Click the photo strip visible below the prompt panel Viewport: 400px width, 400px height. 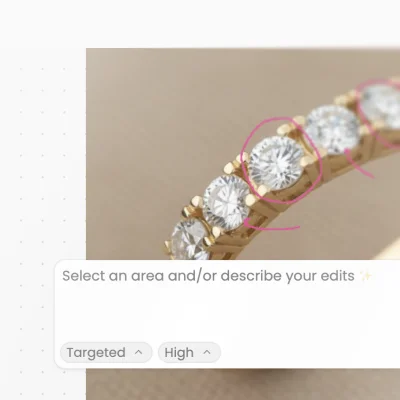[243, 384]
